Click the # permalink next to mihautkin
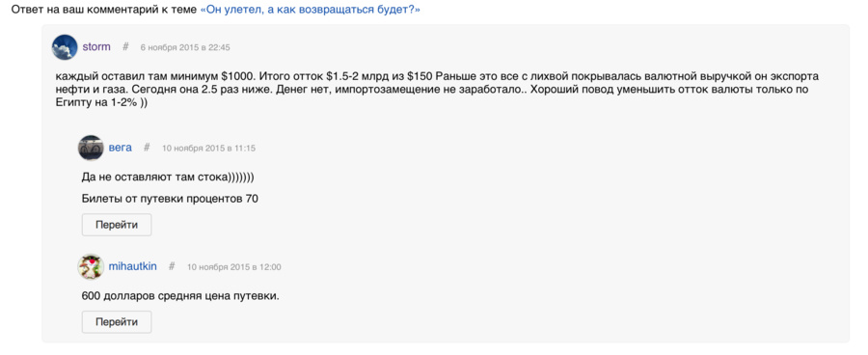The width and height of the screenshot is (868, 355). (172, 267)
